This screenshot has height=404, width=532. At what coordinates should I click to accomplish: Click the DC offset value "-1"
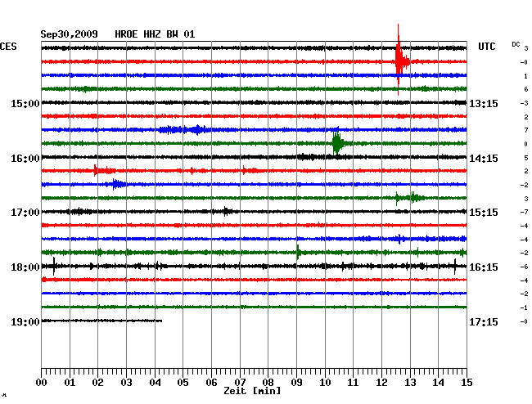click(x=524, y=307)
